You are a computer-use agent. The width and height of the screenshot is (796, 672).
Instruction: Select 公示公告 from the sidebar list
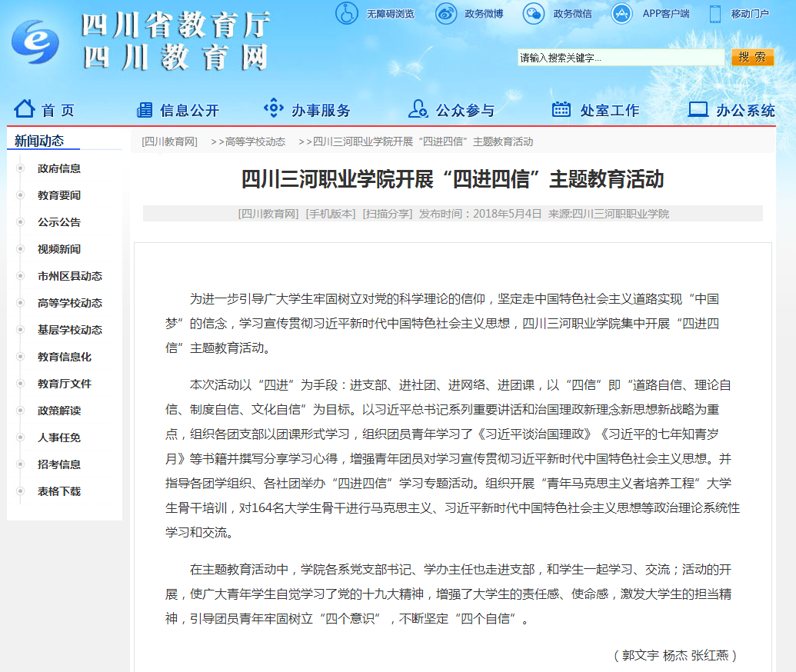tap(59, 222)
